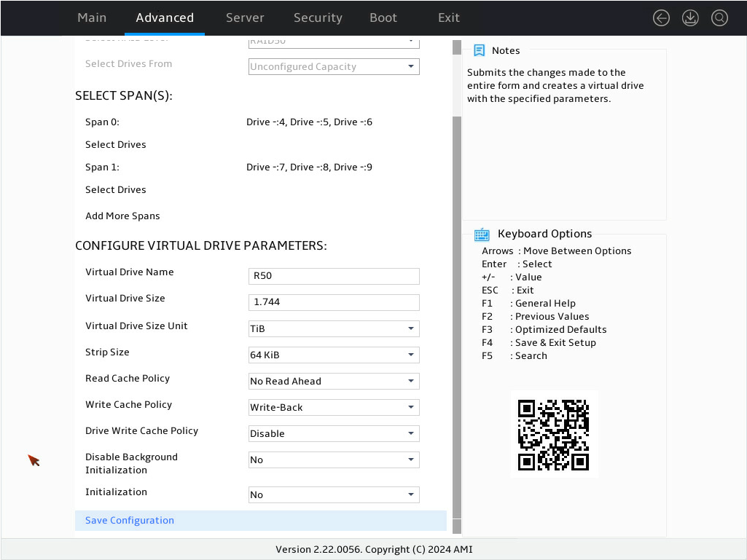Expand the Initialization dropdown
Viewport: 747px width, 560px height.
pyautogui.click(x=334, y=494)
